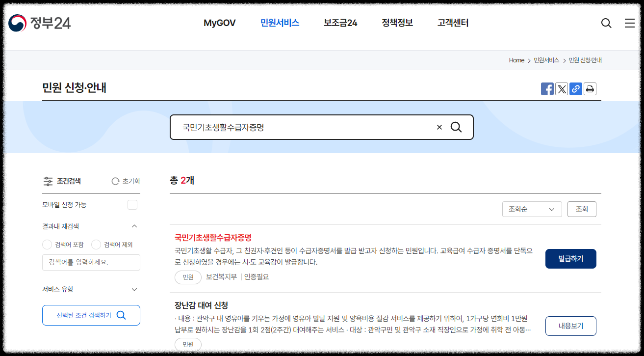Share the page on X (Twitter)
The height and width of the screenshot is (356, 644).
(x=561, y=89)
